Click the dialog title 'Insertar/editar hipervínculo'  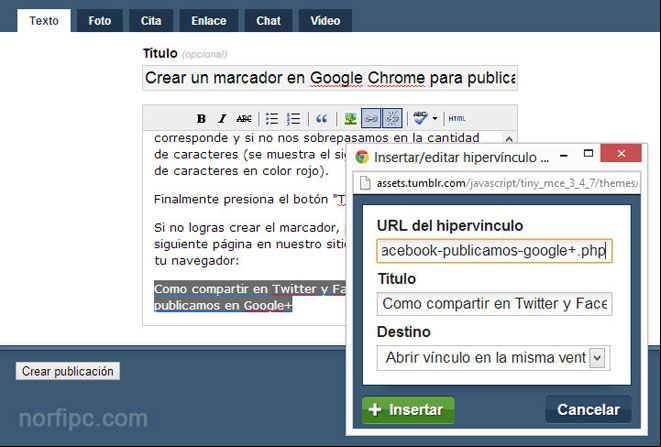point(461,157)
